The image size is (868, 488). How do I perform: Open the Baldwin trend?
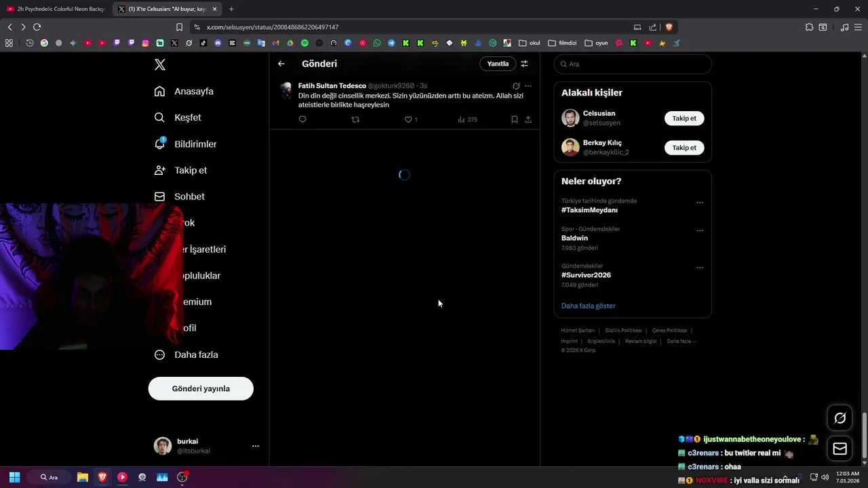[574, 238]
